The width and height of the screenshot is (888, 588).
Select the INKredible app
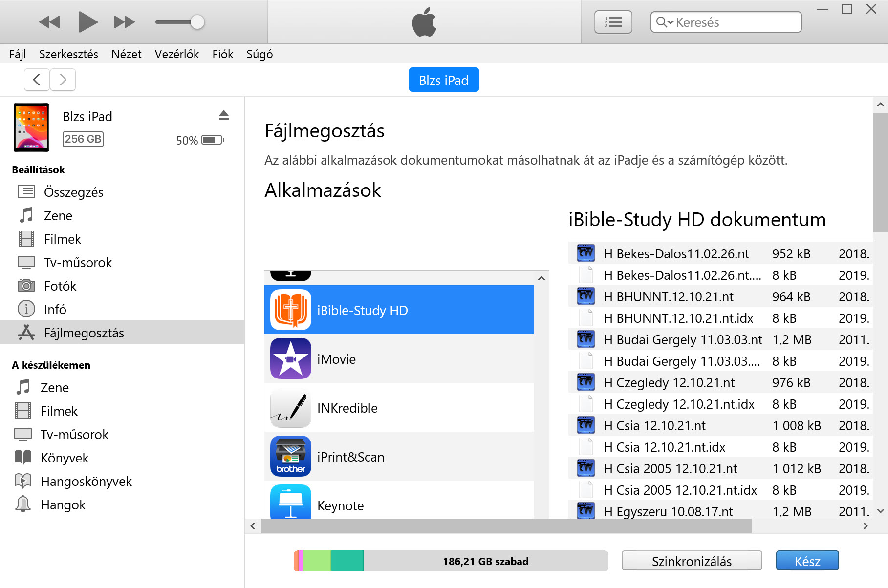[x=399, y=407]
